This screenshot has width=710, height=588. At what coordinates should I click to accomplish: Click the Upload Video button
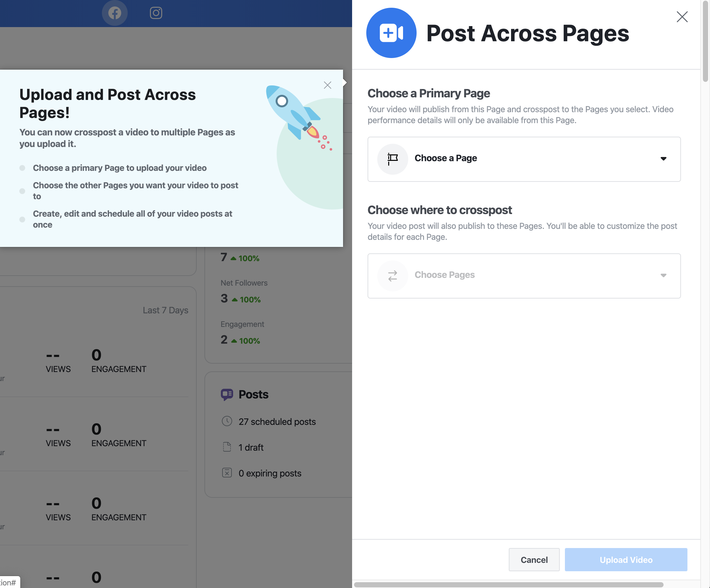(x=626, y=559)
